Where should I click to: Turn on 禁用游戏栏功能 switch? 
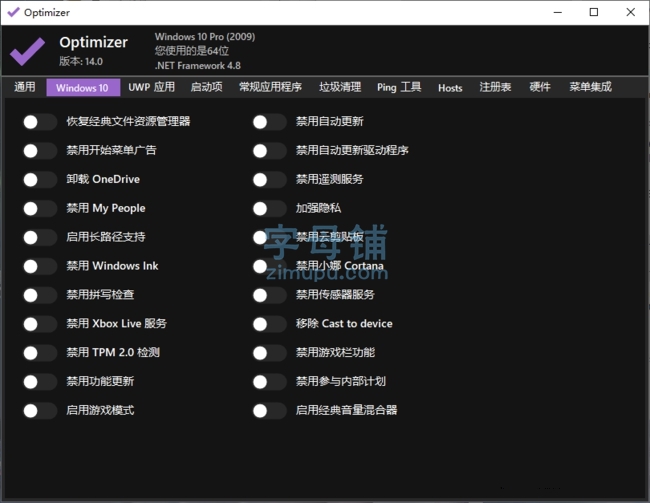coord(269,353)
